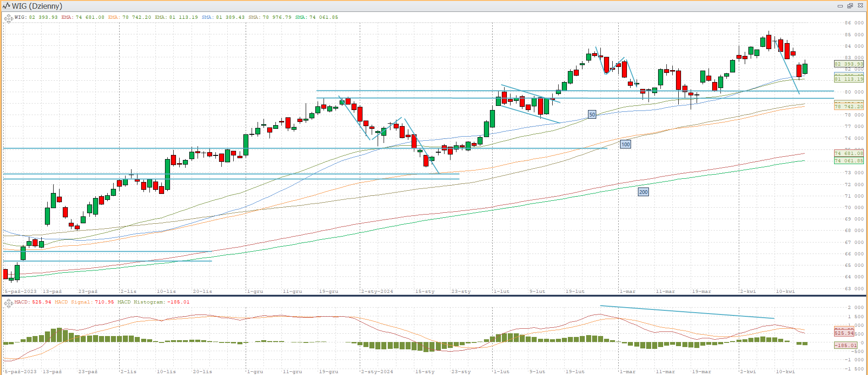Click the 78 742.20 EMA price tag on axis
Image resolution: width=868 pixels, height=375 pixels.
(x=848, y=106)
